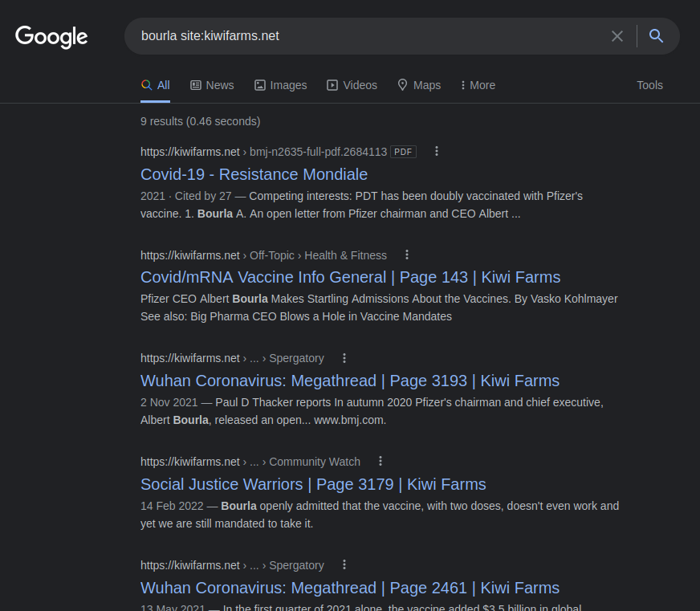Open Wuhan Coronavirus Megathread Page 2461
Image resolution: width=700 pixels, height=611 pixels.
pos(350,589)
